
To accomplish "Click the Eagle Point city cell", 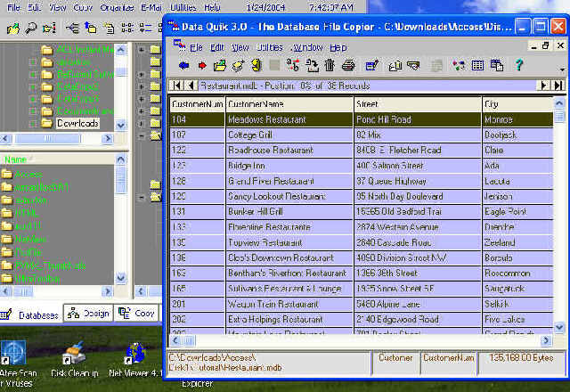I will point(517,212).
